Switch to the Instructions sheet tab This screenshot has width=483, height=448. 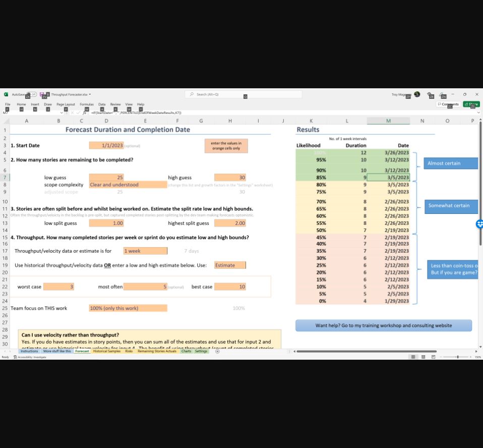tap(29, 351)
